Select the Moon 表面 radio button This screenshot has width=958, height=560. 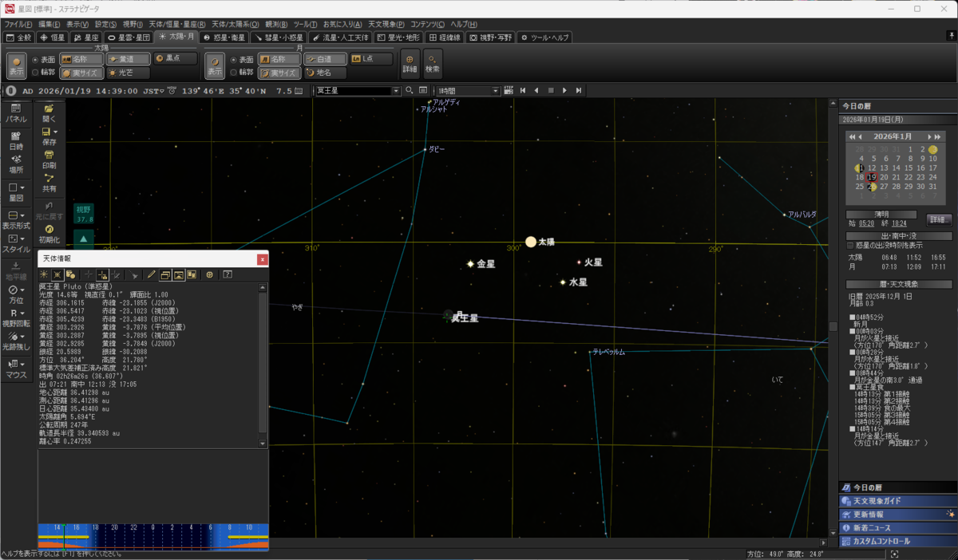(234, 59)
